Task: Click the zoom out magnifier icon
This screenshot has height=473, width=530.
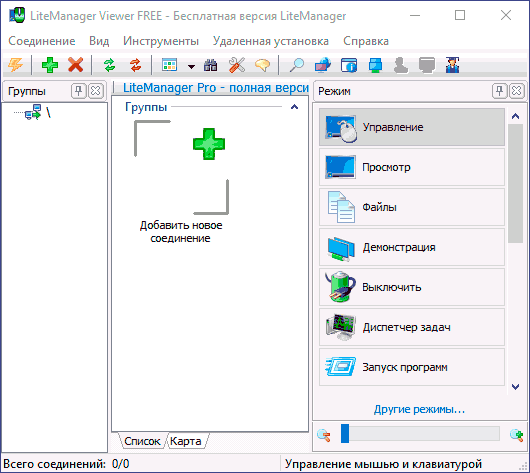Action: pyautogui.click(x=324, y=435)
